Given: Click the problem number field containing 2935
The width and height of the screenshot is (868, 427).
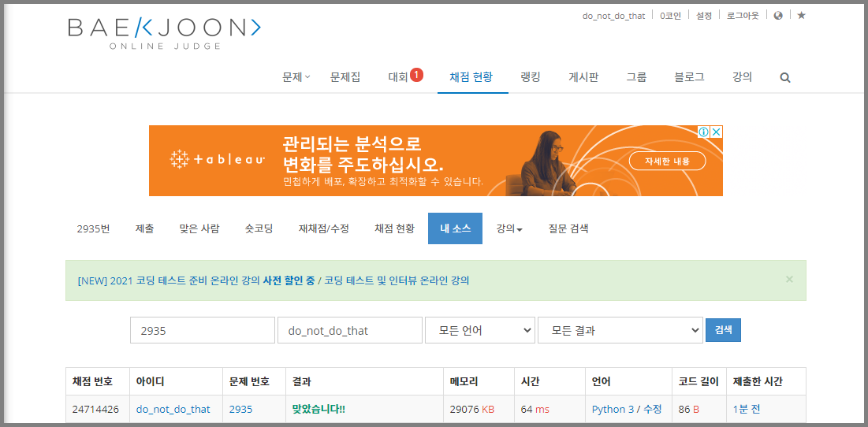Looking at the screenshot, I should pos(203,331).
